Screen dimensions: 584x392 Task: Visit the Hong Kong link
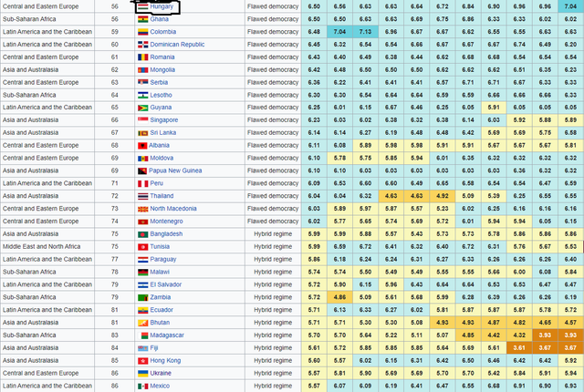(x=165, y=360)
